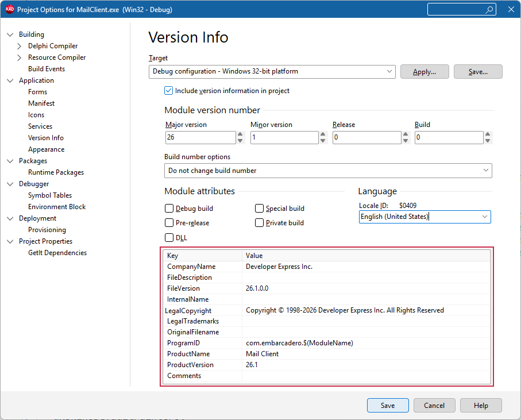
Task: Click the empty Comments value cell
Action: coord(366,376)
